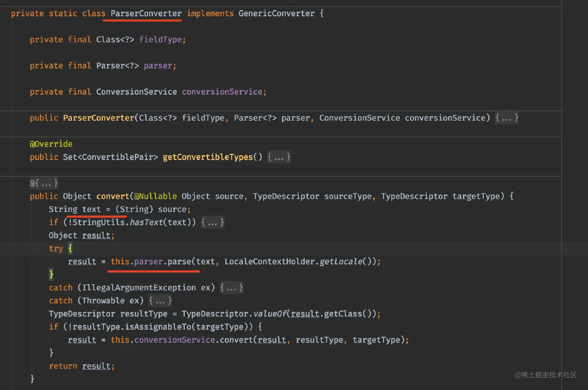Click the getLocale method call

tap(341, 262)
